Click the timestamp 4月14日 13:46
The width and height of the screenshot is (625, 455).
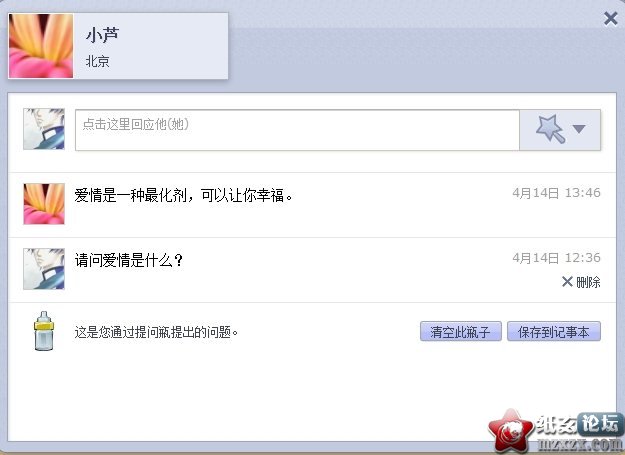(x=556, y=193)
